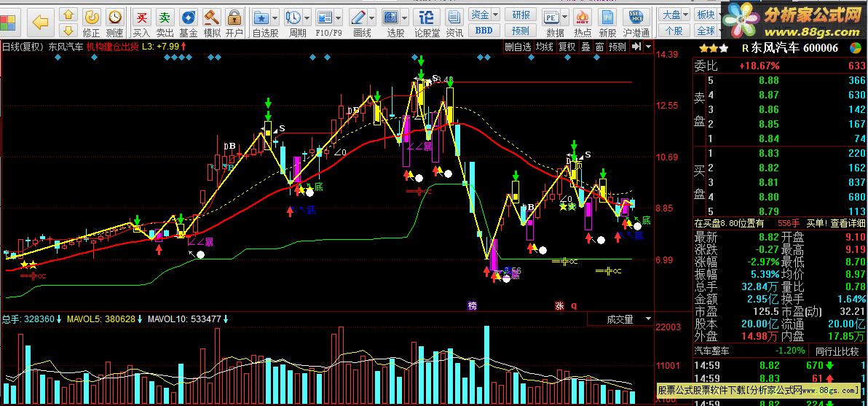Click the 换手 1.64% value
Screen dimensions: 868x406
(851, 299)
